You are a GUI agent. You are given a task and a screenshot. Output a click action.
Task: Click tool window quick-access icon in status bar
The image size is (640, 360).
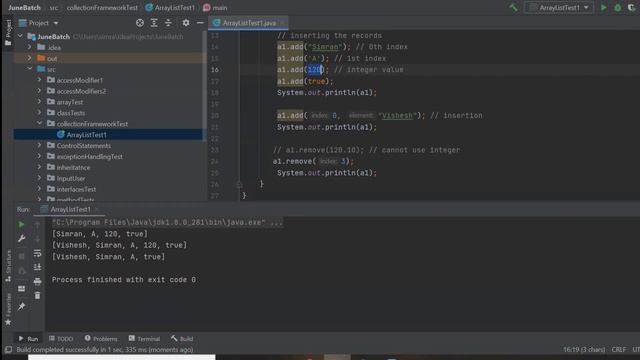click(8, 350)
